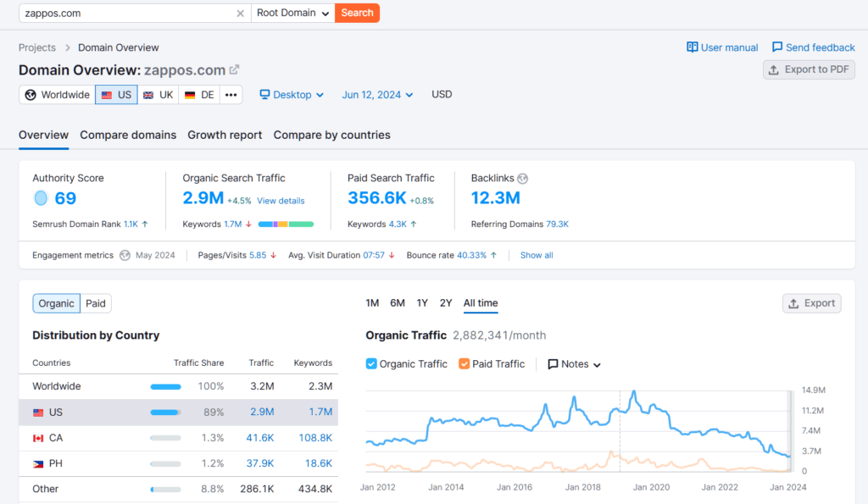Click PH keywords 18.6K link

(319, 463)
